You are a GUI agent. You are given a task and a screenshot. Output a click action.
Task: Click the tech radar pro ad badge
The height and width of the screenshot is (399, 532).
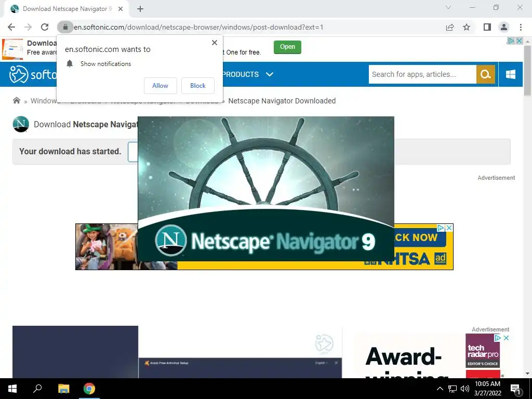tap(483, 351)
